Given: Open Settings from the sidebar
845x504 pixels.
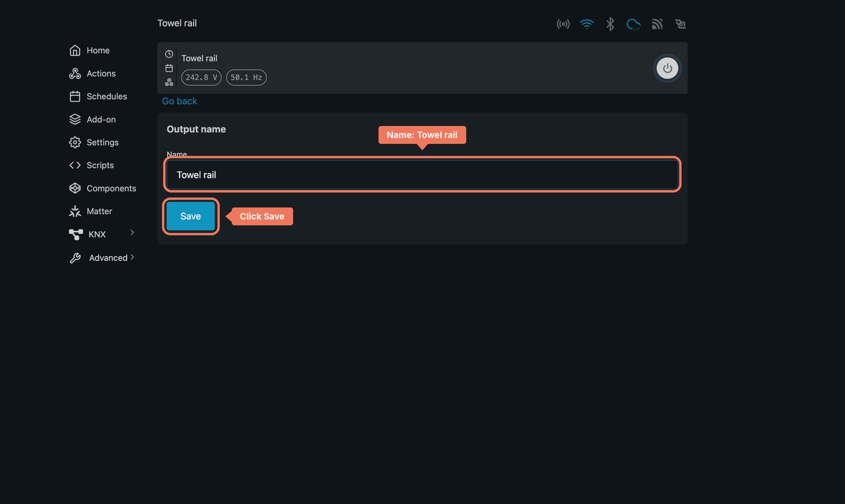Looking at the screenshot, I should (94, 142).
